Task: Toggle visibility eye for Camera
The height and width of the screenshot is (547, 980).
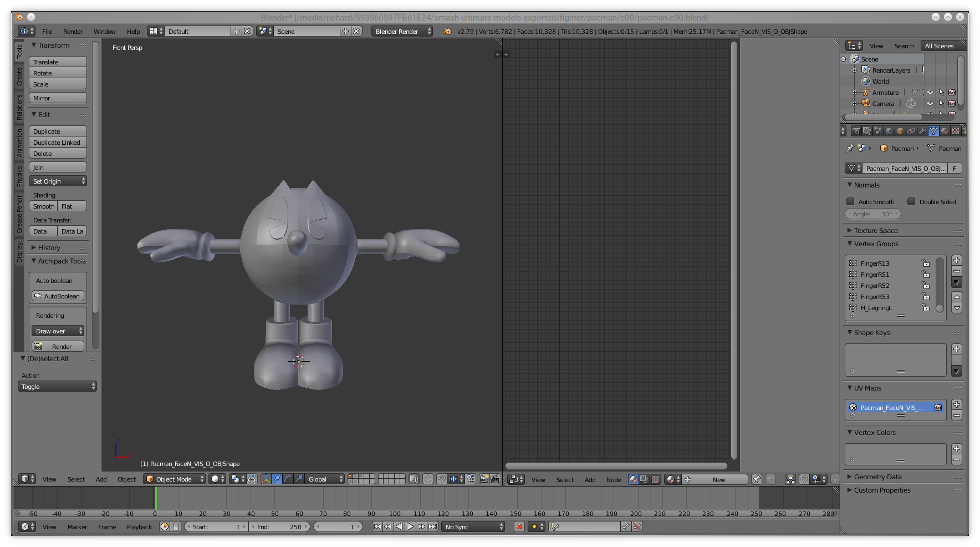Action: 930,104
